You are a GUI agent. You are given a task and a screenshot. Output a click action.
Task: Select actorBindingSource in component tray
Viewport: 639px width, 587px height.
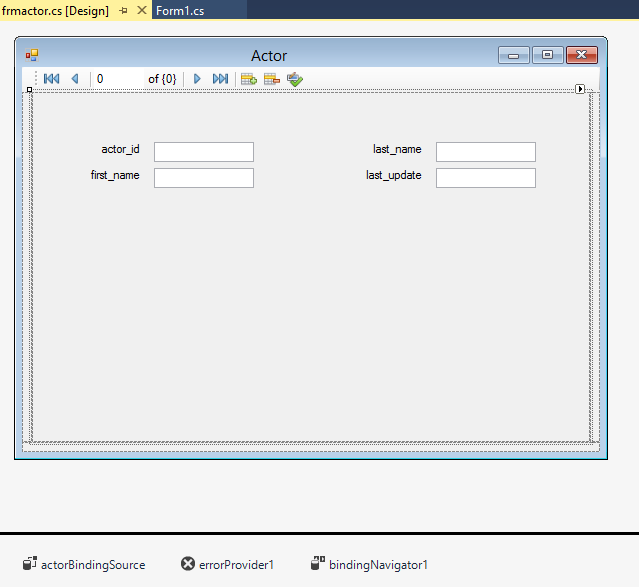(84, 565)
